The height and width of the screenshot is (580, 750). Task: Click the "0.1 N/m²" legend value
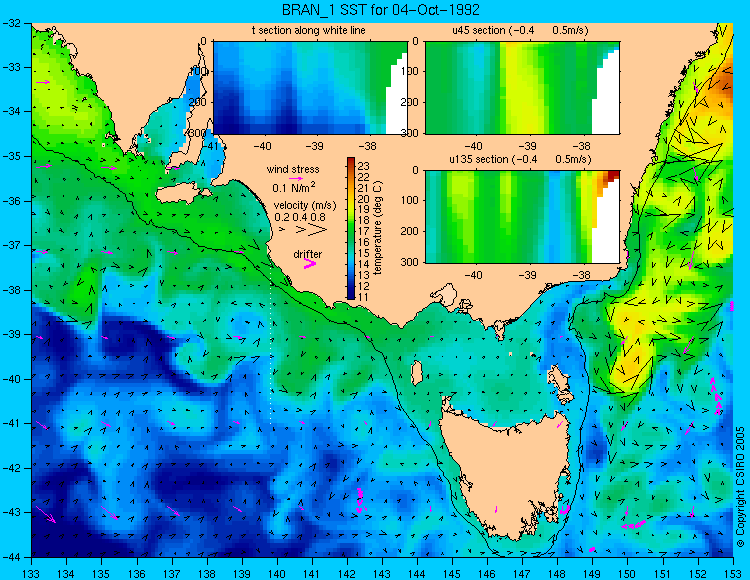(x=294, y=187)
